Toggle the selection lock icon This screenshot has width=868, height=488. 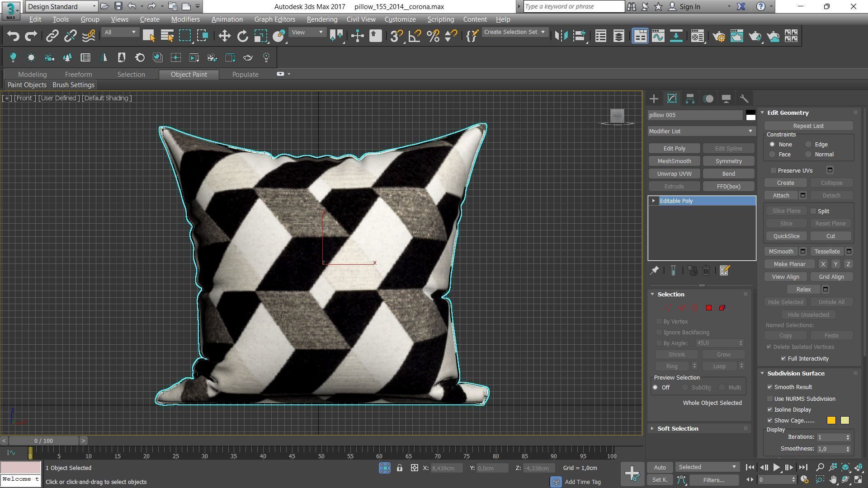click(x=400, y=468)
